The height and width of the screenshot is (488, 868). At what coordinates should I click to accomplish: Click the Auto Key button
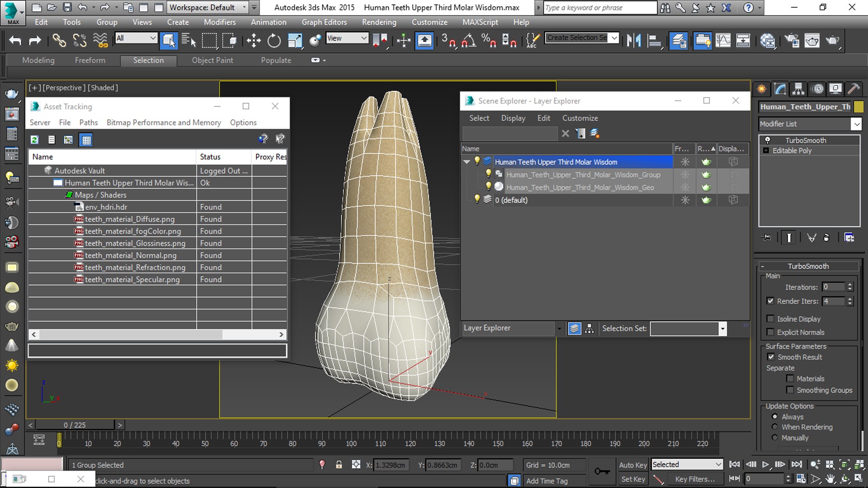click(633, 465)
